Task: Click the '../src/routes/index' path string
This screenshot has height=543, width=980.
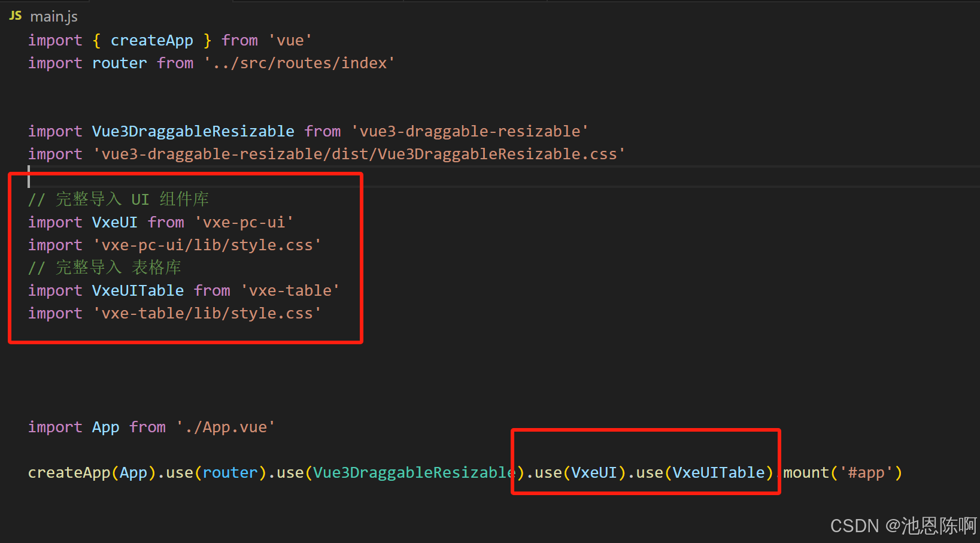Action: (x=298, y=63)
